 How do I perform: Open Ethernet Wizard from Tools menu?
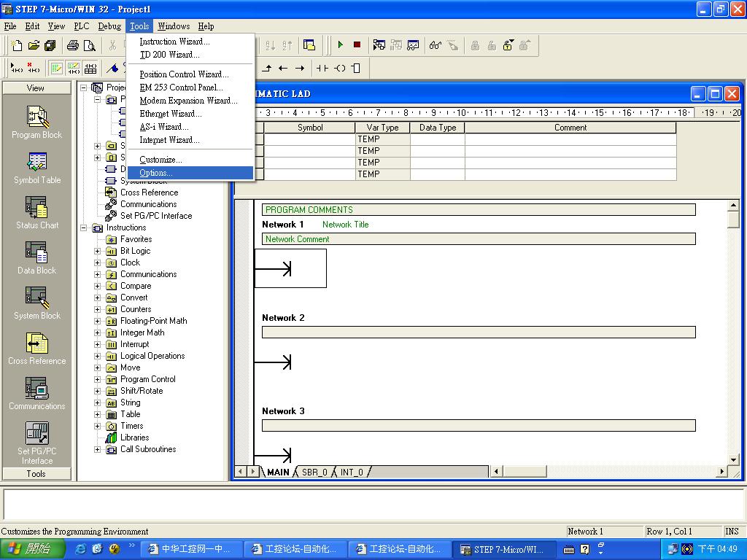(190, 114)
